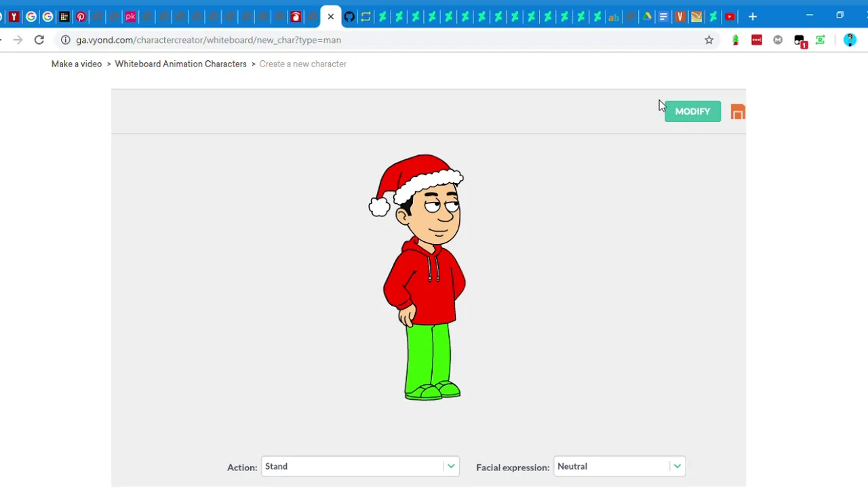Open Whiteboard Animation Characters breadcrumb link
Image resolution: width=868 pixels, height=488 pixels.
pyautogui.click(x=181, y=64)
